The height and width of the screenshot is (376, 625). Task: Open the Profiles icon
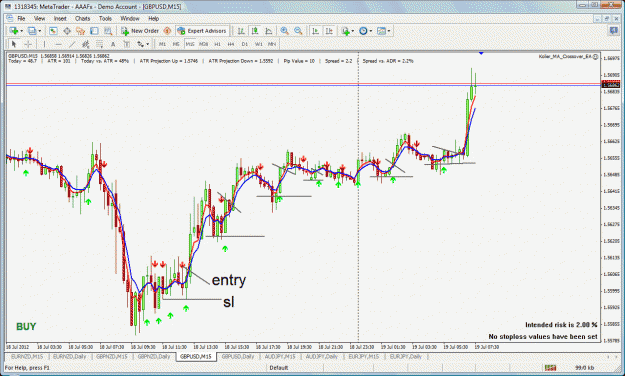[x=32, y=31]
